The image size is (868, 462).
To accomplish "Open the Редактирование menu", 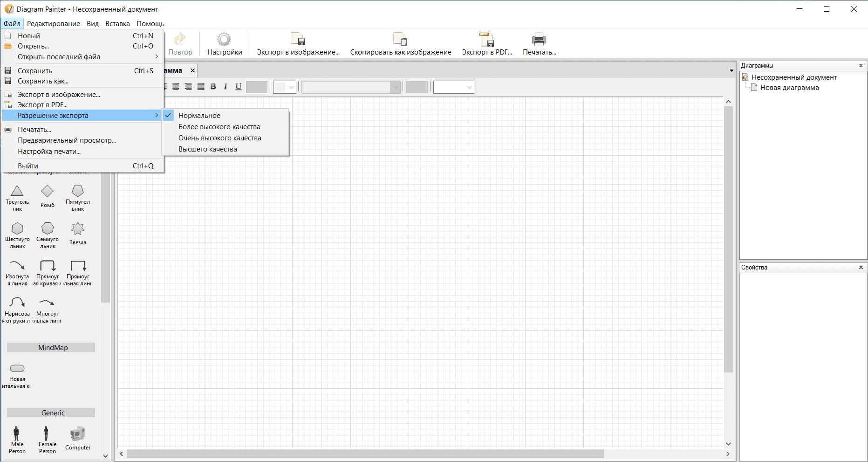I will pyautogui.click(x=54, y=24).
